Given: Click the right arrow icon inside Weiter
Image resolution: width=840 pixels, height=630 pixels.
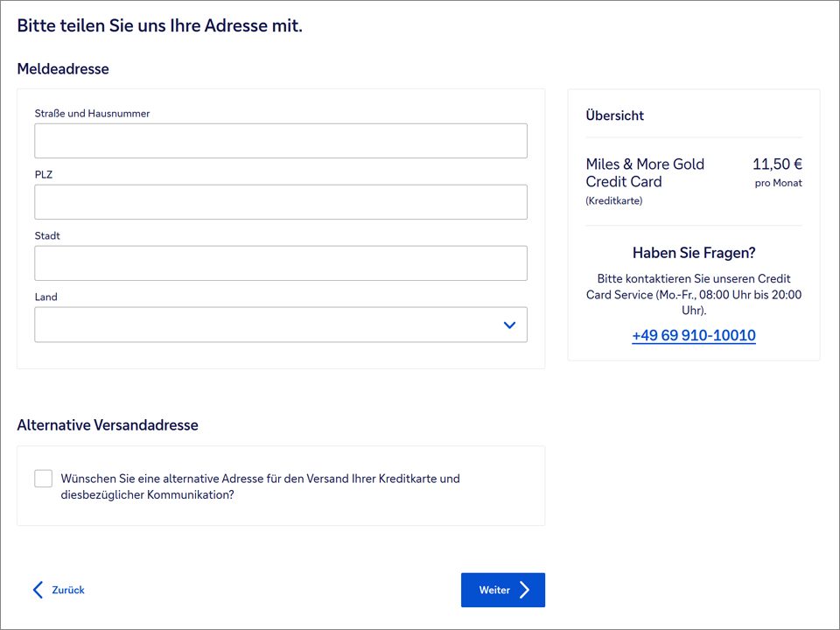Looking at the screenshot, I should [524, 590].
